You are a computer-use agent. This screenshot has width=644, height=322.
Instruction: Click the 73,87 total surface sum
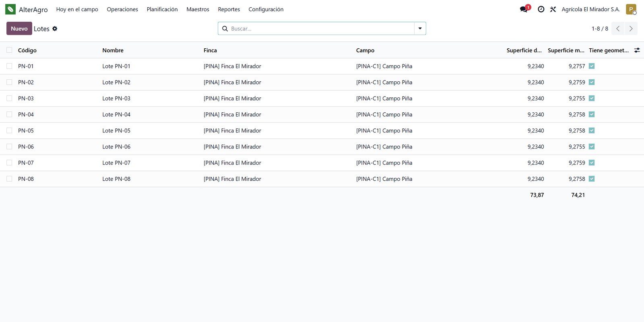537,195
